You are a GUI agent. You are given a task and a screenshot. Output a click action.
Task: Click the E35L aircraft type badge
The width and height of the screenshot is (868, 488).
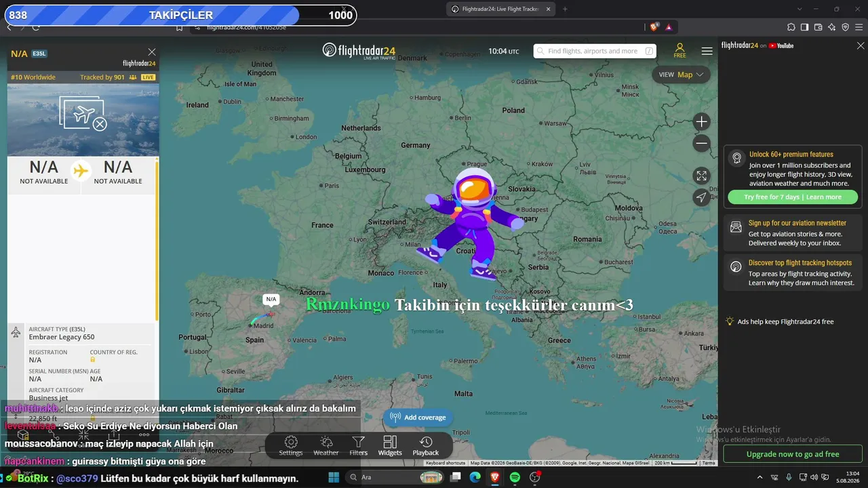pos(39,54)
